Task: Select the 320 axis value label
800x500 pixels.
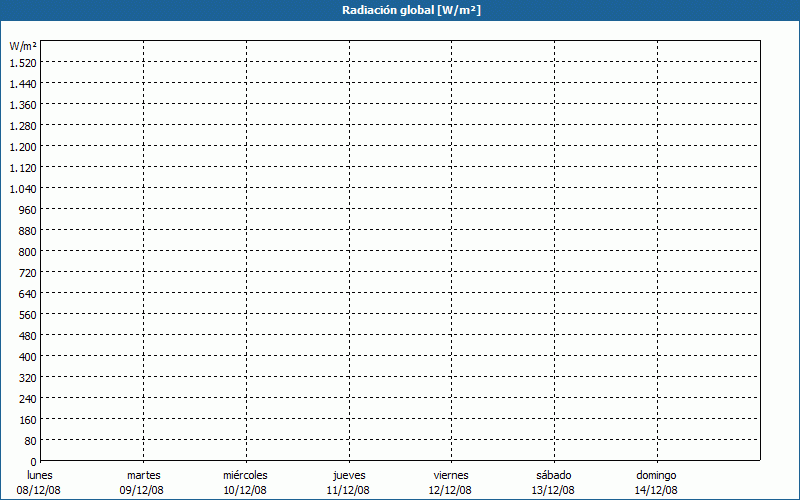Action: tap(26, 378)
